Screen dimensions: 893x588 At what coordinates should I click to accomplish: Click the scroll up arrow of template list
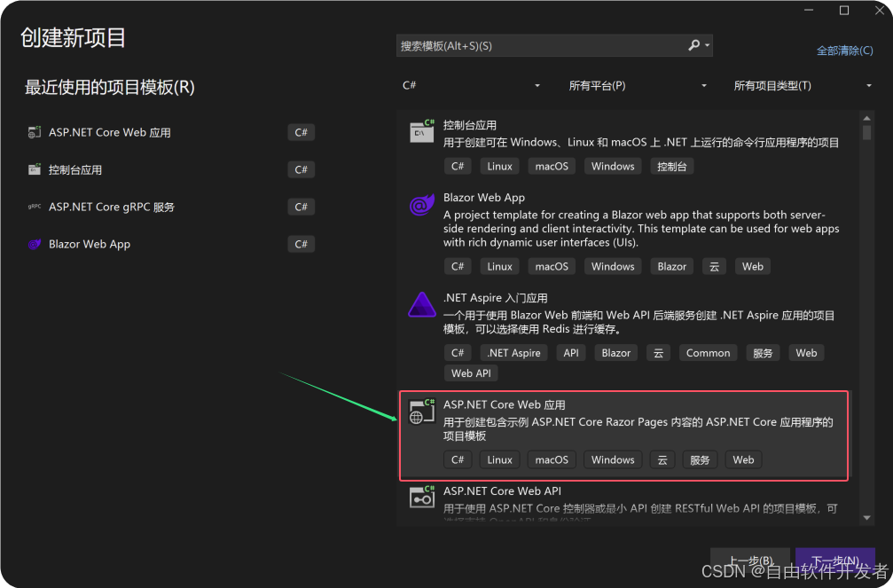866,119
